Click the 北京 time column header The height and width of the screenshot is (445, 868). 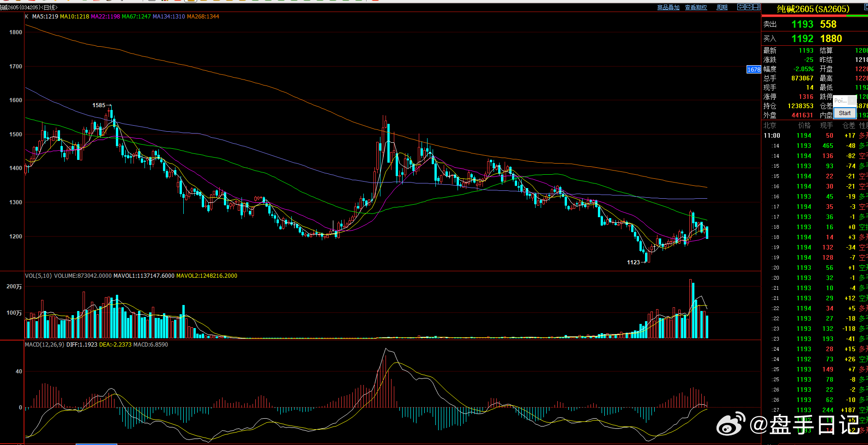coord(770,126)
